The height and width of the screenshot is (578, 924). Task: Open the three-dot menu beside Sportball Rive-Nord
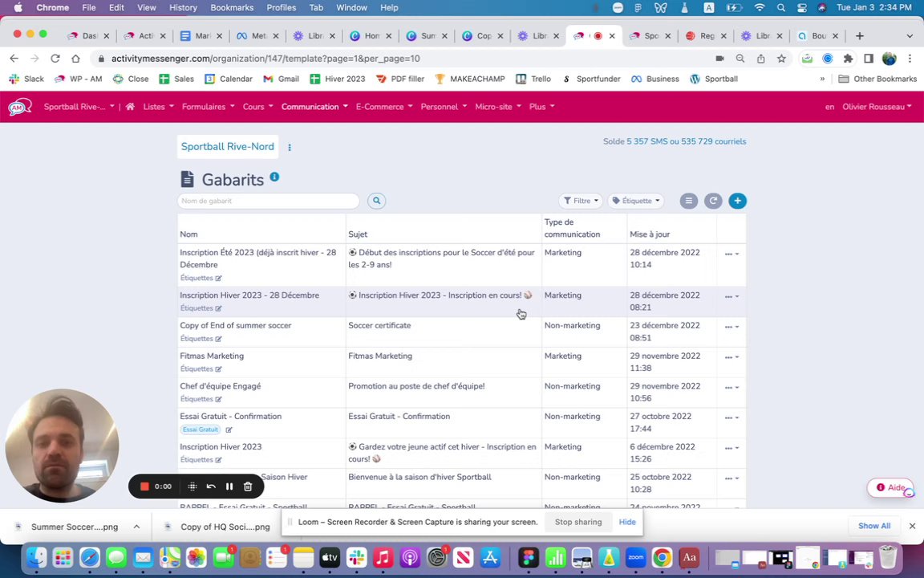(x=290, y=148)
